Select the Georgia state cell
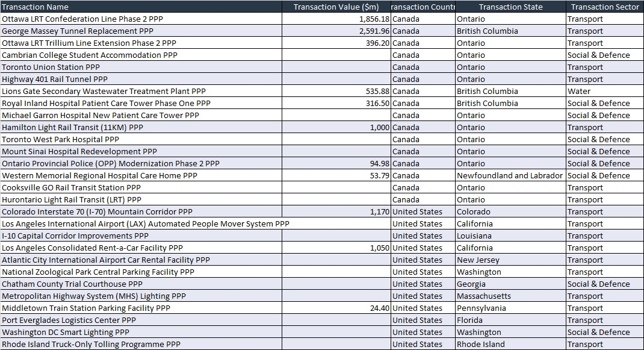The width and height of the screenshot is (644, 350). pos(510,284)
